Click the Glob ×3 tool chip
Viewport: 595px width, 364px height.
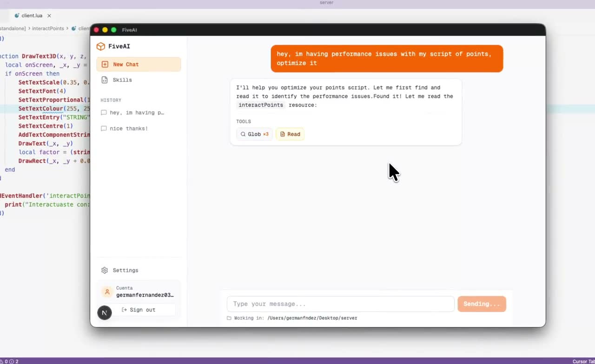(254, 134)
